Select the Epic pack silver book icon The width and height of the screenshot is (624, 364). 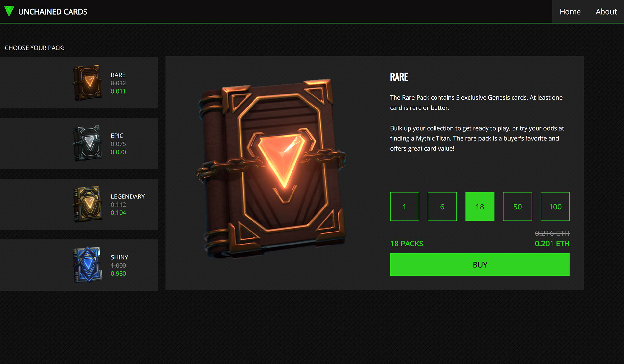tap(88, 143)
